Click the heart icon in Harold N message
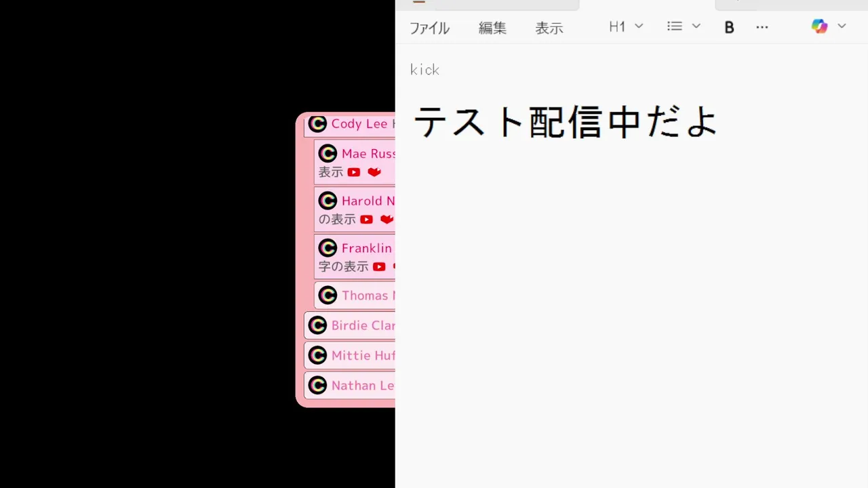Screen dimensions: 868x488 coord(387,220)
